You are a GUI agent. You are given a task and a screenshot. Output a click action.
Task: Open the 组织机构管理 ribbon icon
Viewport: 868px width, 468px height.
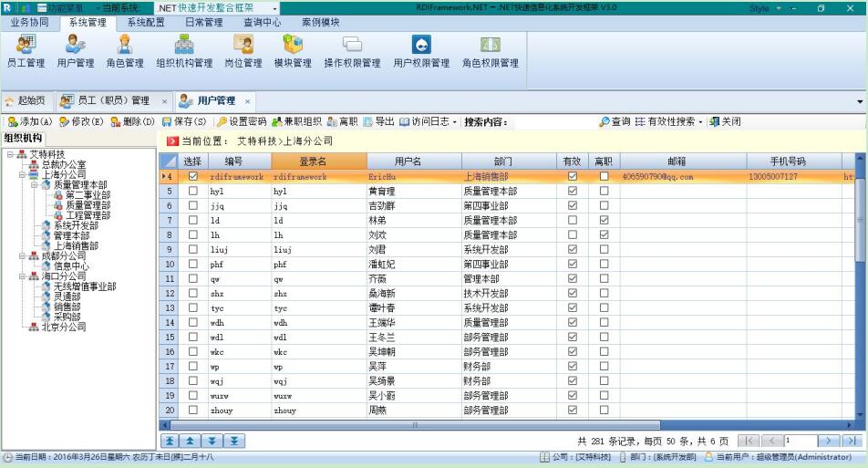[x=184, y=50]
